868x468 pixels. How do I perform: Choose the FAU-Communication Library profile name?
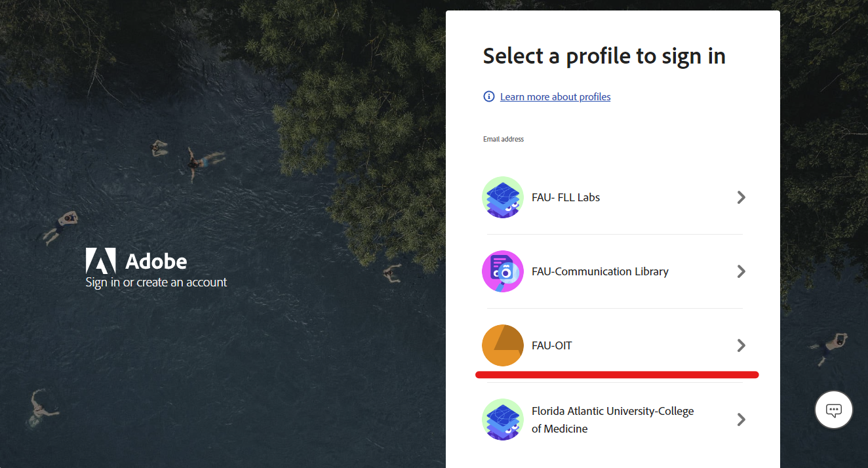tap(600, 271)
